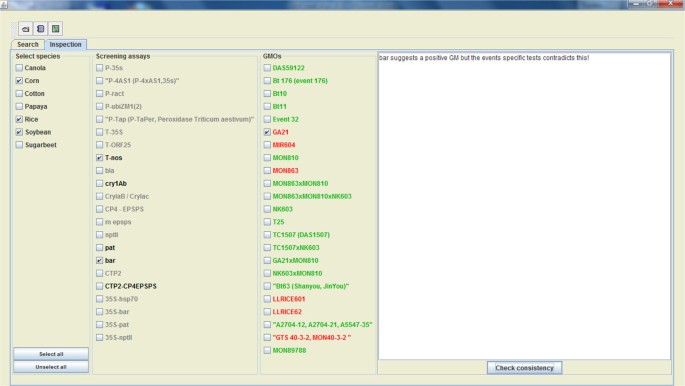The width and height of the screenshot is (685, 386).
Task: Click the hand/open-file icon in the toolbar
Action: tap(26, 29)
